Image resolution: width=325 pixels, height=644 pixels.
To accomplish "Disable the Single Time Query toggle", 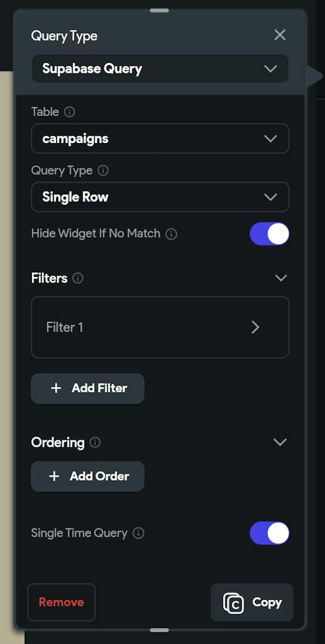I will click(269, 533).
